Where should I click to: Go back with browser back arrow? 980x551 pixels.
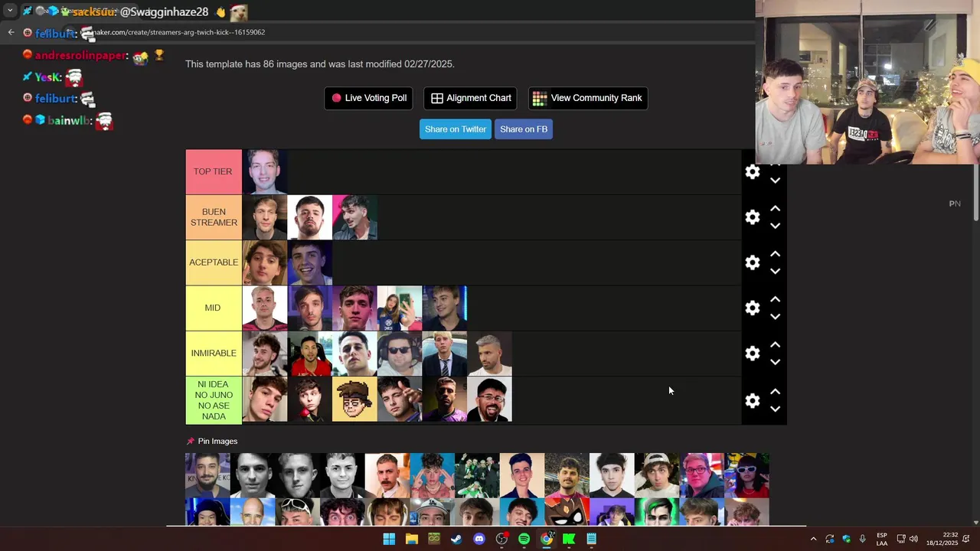coord(11,32)
